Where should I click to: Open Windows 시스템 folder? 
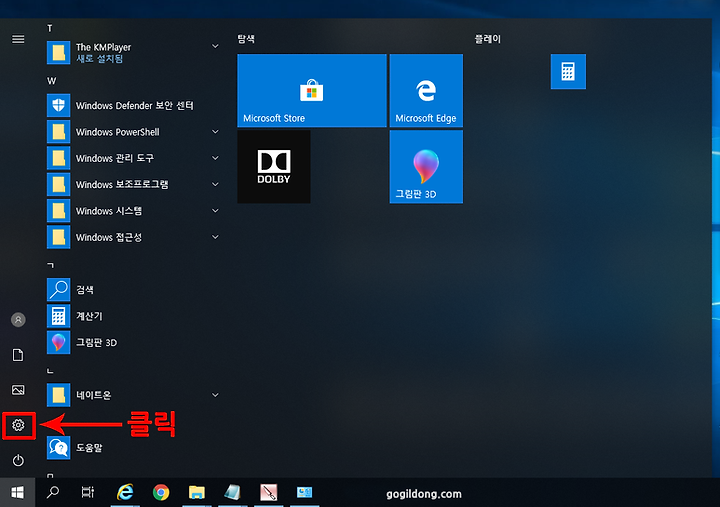point(134,211)
